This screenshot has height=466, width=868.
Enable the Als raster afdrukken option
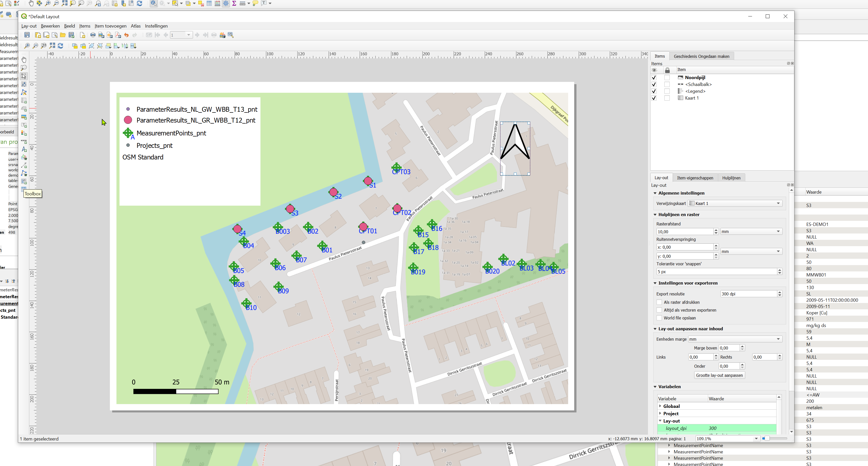659,302
